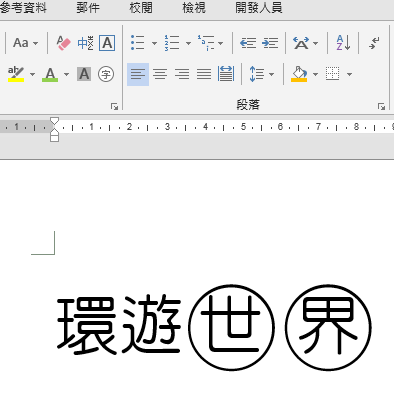
Task: Toggle Align Left paragraph alignment
Action: pos(138,74)
